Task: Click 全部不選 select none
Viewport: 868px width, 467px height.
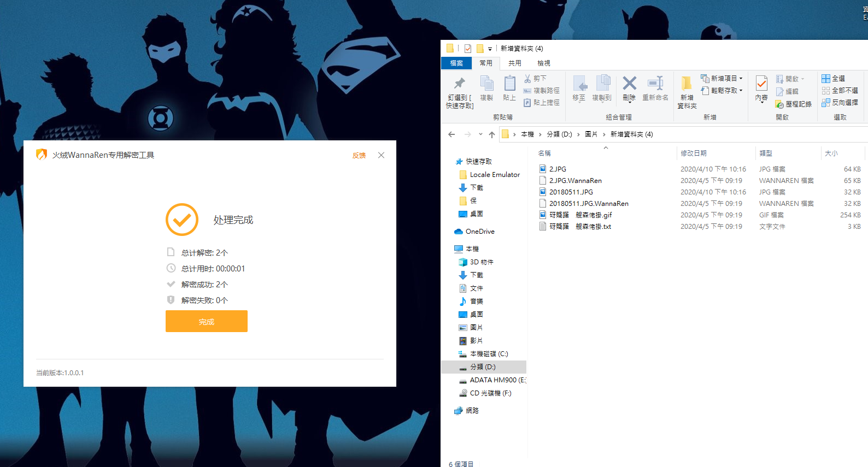Action: 840,91
